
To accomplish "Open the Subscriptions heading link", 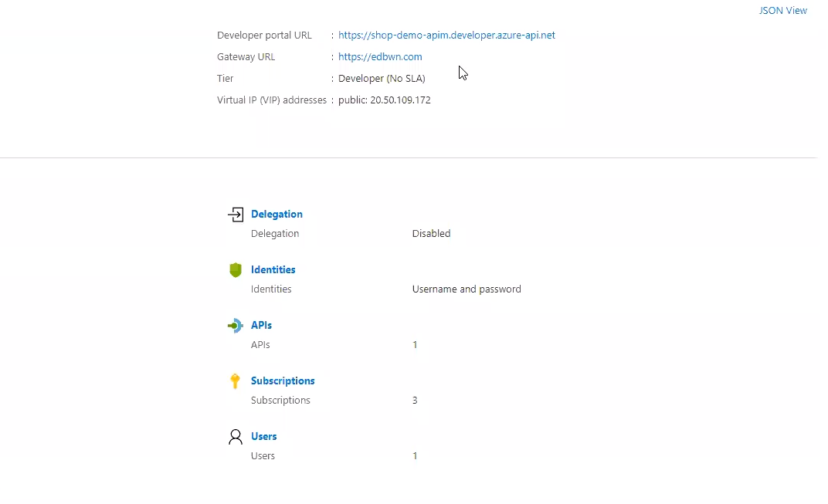I will coord(283,381).
